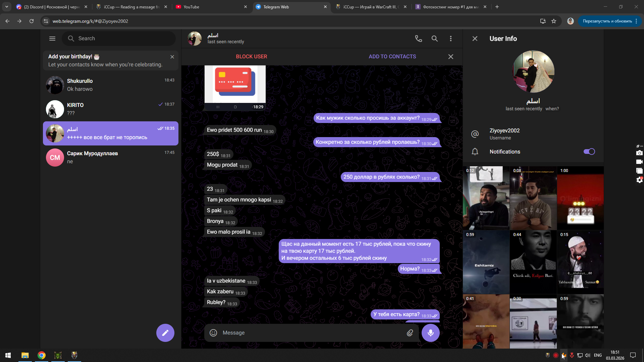The height and width of the screenshot is (362, 644).
Task: Record a voice message with the microphone button
Action: (x=430, y=333)
